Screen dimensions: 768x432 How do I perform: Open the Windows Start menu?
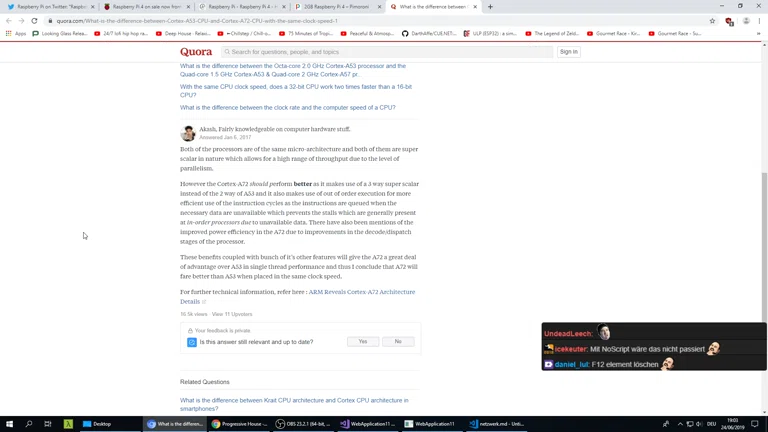tap(9, 424)
